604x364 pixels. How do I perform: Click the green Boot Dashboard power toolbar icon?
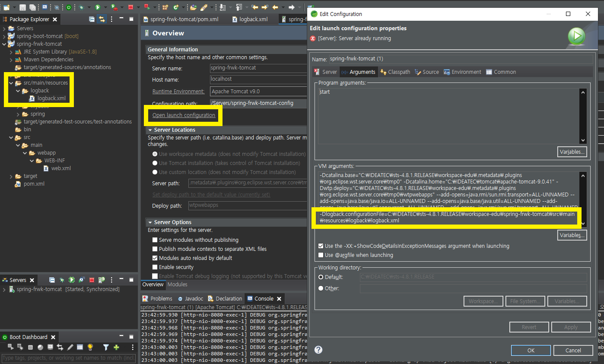[69, 7]
